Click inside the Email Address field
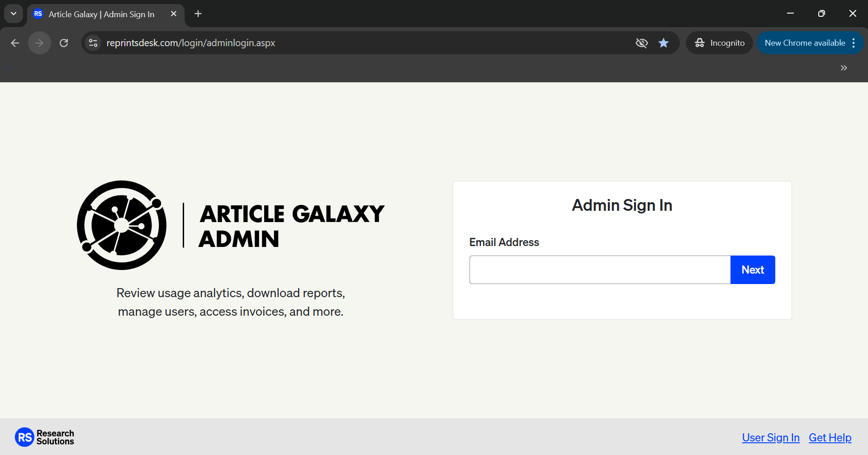 point(599,270)
